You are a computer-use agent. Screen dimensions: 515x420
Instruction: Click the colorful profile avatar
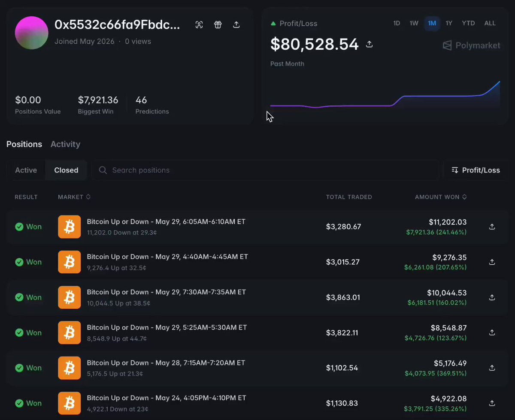pyautogui.click(x=31, y=33)
